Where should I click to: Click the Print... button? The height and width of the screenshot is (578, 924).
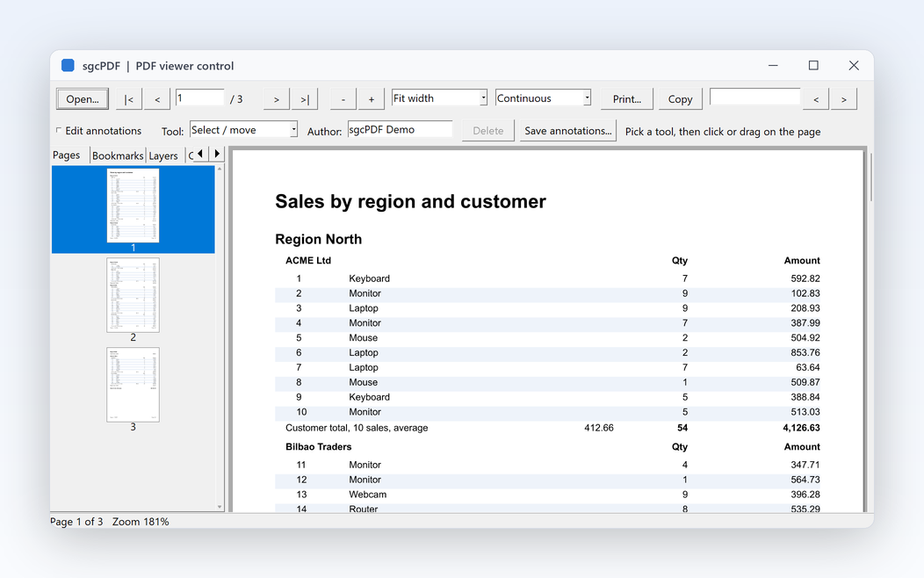click(x=627, y=99)
